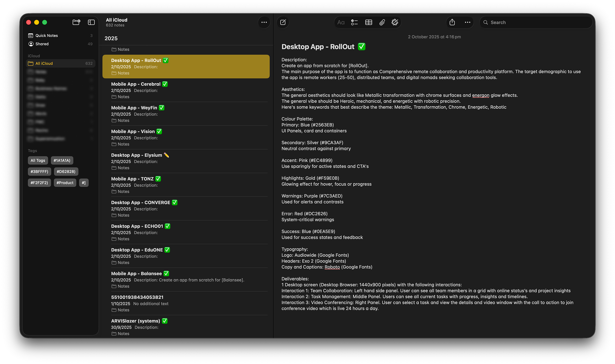Viewport: 615px width, 364px height.
Task: Open the Mobile App - Vision note
Action: [x=186, y=138]
